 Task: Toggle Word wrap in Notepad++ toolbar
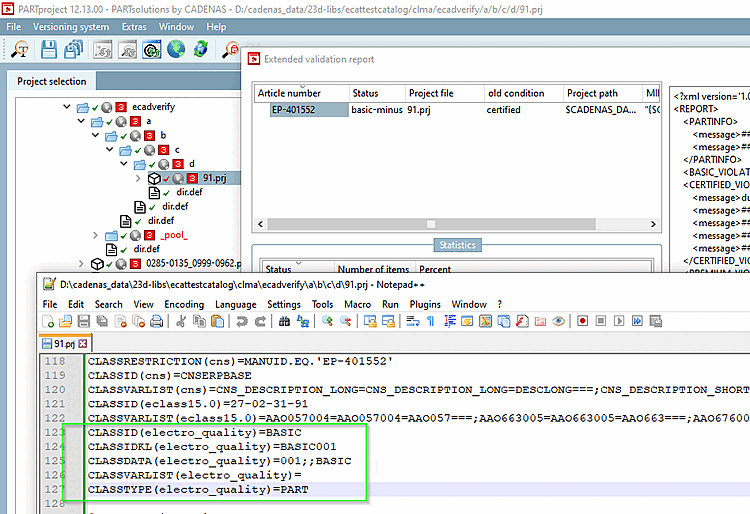tap(413, 321)
